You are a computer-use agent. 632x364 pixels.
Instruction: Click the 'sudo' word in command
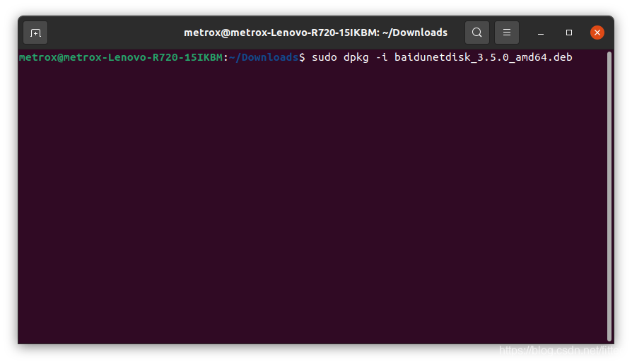(324, 57)
